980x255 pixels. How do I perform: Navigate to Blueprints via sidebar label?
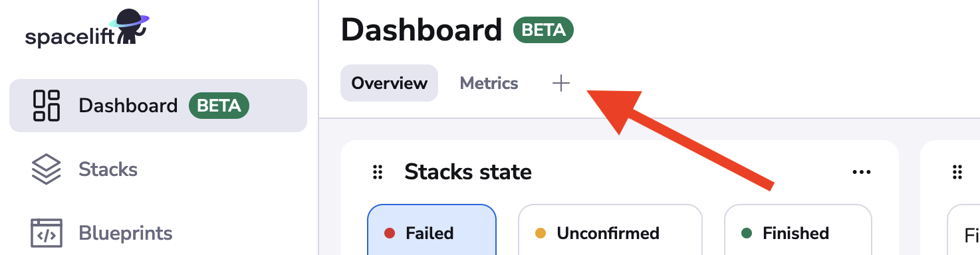tap(126, 233)
